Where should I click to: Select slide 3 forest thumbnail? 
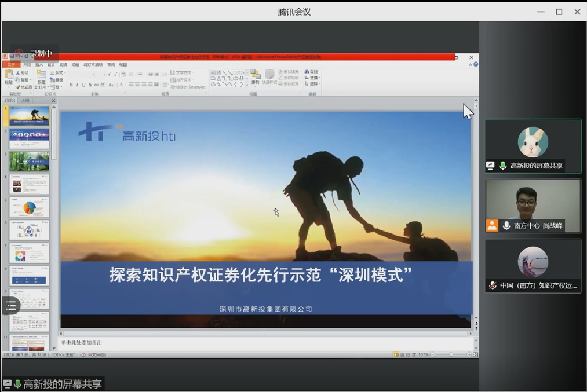pos(29,162)
